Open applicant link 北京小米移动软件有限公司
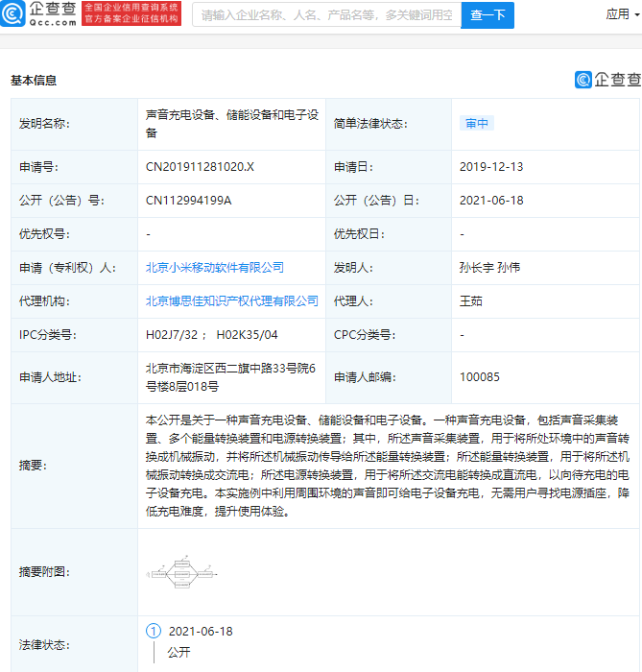This screenshot has width=642, height=672. pyautogui.click(x=215, y=268)
